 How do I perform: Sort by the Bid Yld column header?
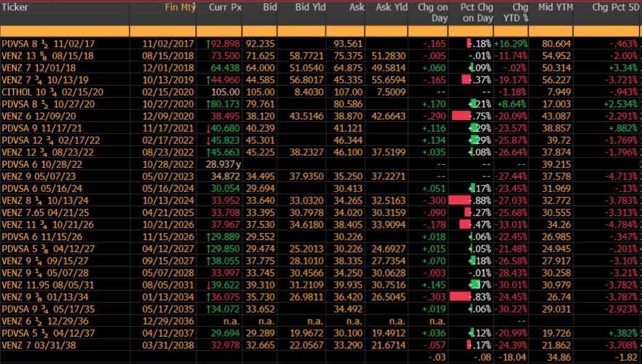pyautogui.click(x=310, y=7)
